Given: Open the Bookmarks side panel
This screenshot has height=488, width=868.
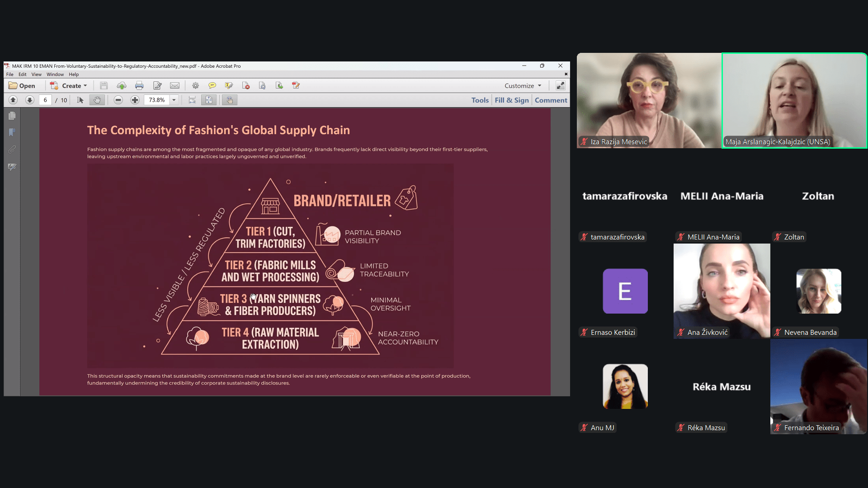Looking at the screenshot, I should pos(12,132).
